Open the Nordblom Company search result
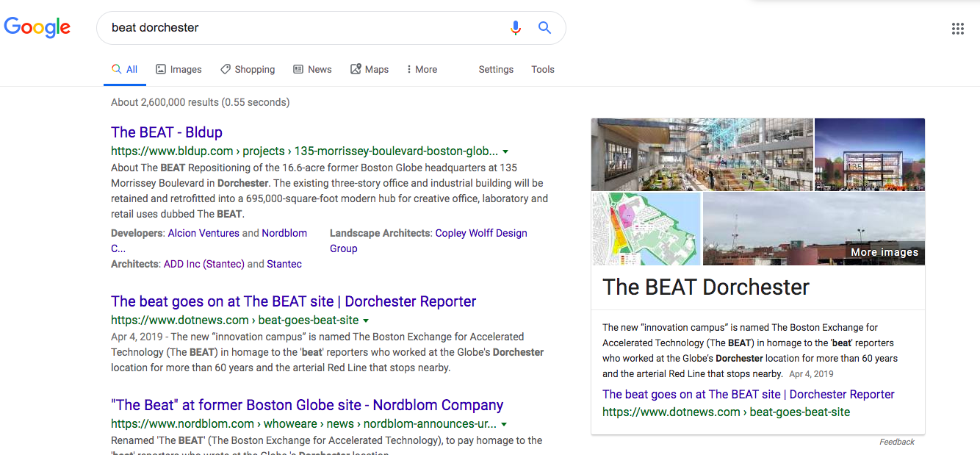 [x=307, y=405]
